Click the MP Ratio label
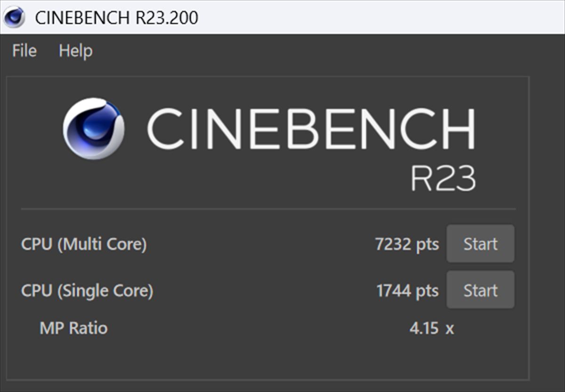Screen dimensions: 565x392 tap(73, 328)
